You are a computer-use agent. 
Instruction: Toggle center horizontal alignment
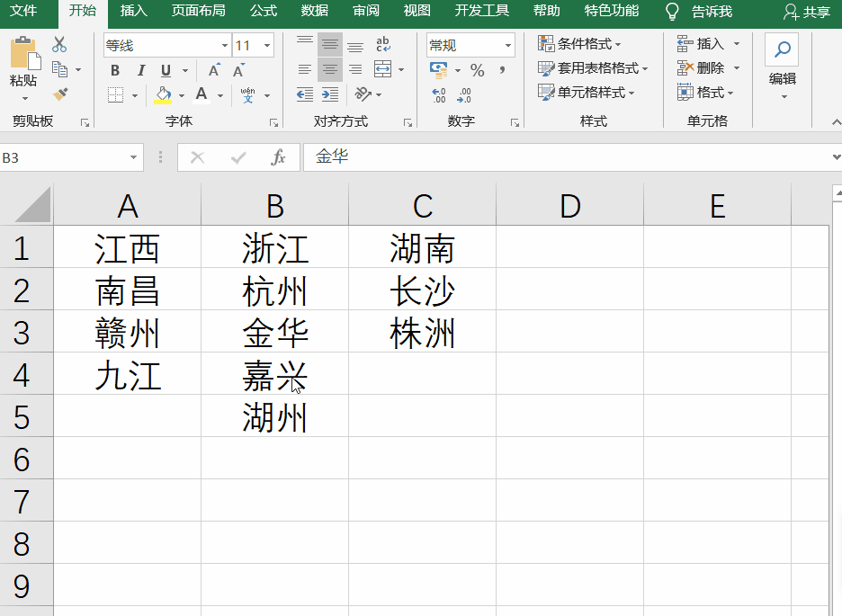[x=330, y=69]
